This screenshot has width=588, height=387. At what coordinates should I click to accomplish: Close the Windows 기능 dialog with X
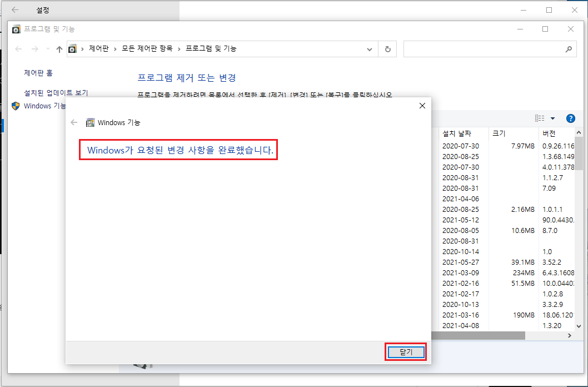422,106
